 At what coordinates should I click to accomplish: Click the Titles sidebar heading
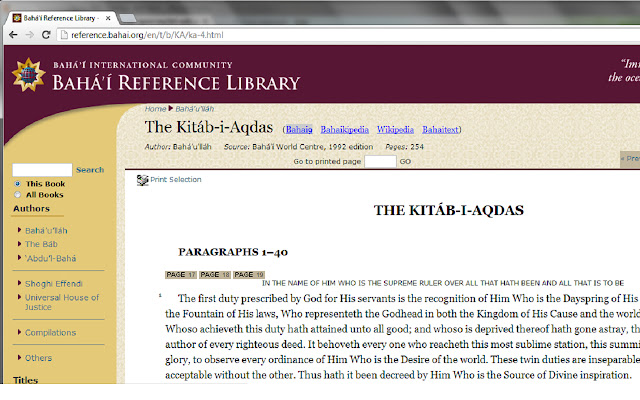pyautogui.click(x=25, y=380)
